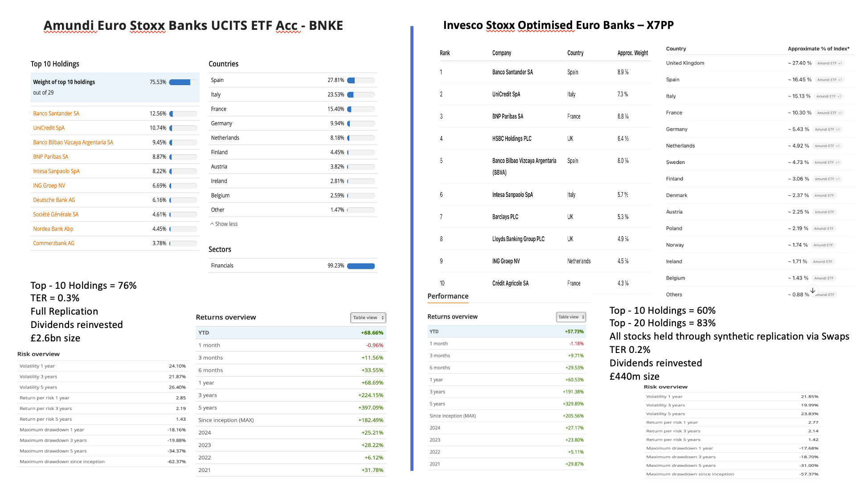Click the top 10 holdings 75.53% bar
Image resolution: width=868 pixels, height=484 pixels.
click(x=183, y=82)
